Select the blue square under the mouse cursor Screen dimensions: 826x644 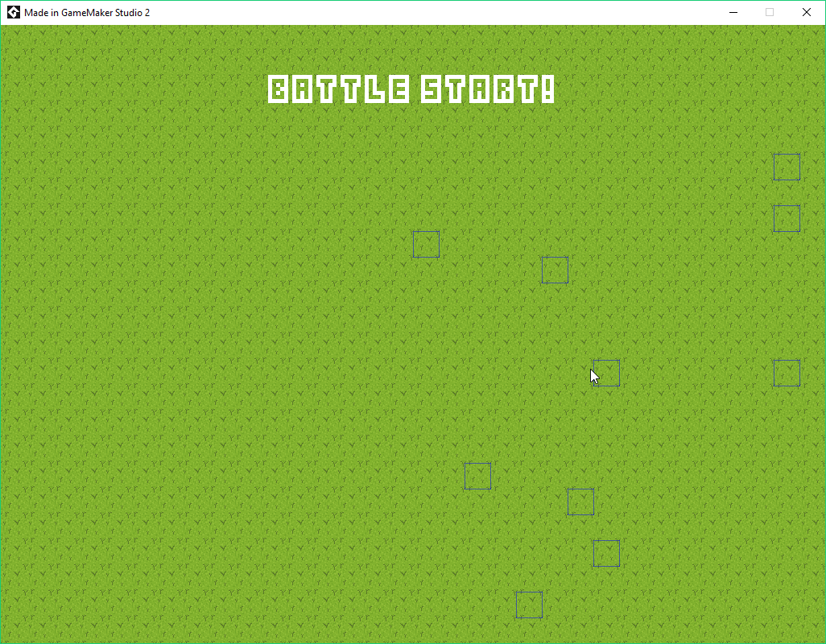click(x=606, y=374)
